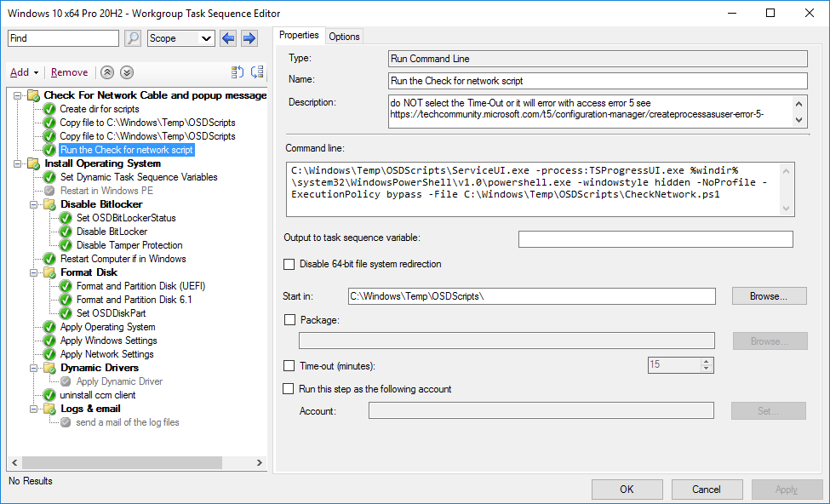The width and height of the screenshot is (830, 504).
Task: Click the disabled Apply button
Action: (x=787, y=490)
